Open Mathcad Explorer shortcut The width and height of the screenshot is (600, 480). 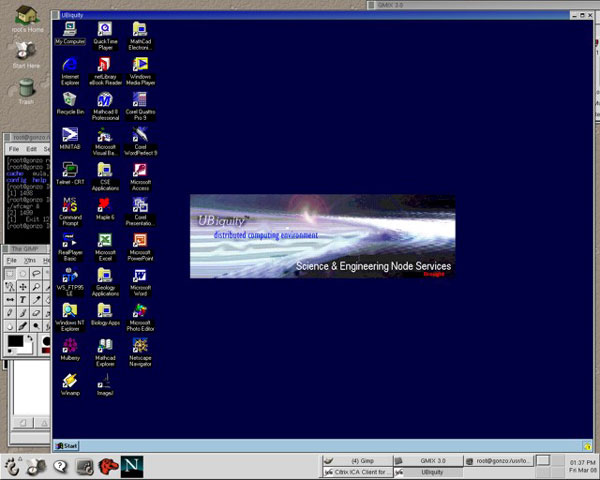[105, 353]
